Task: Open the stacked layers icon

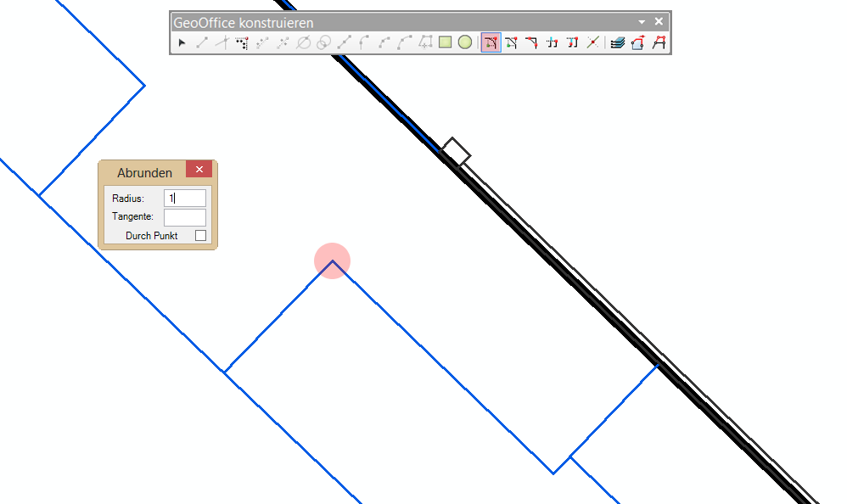Action: pos(617,42)
